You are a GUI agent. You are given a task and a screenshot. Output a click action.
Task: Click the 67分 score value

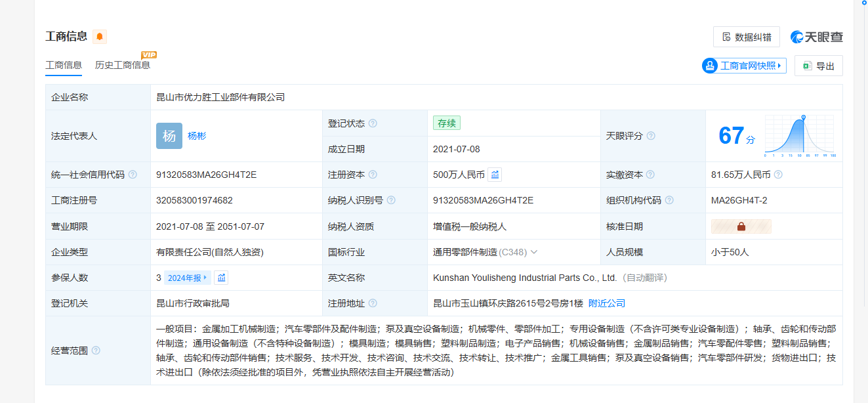(x=737, y=136)
